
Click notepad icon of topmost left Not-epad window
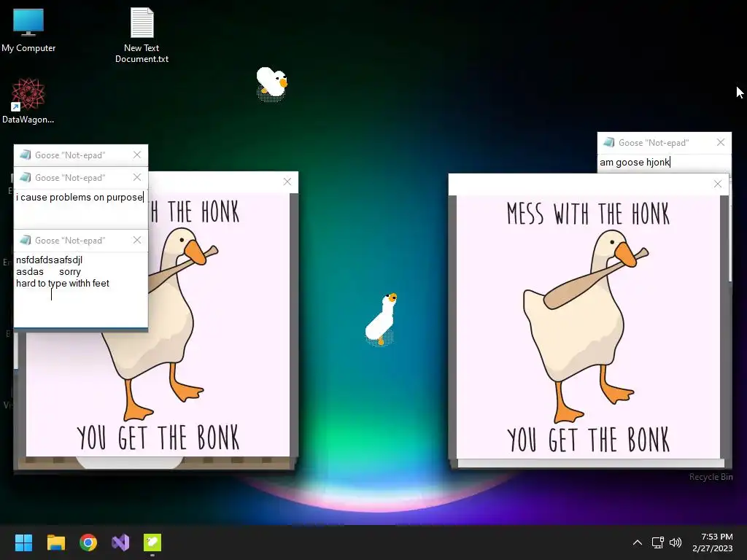click(26, 155)
